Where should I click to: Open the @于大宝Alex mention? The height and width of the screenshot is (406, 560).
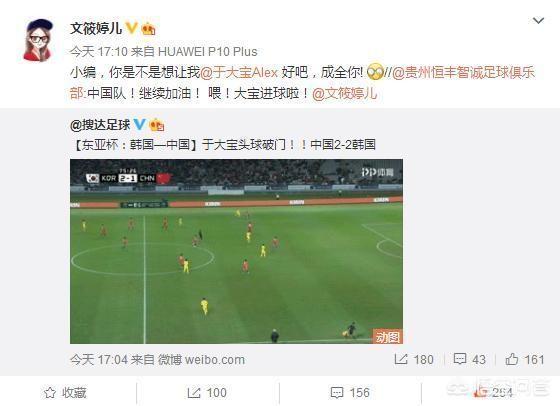point(239,72)
